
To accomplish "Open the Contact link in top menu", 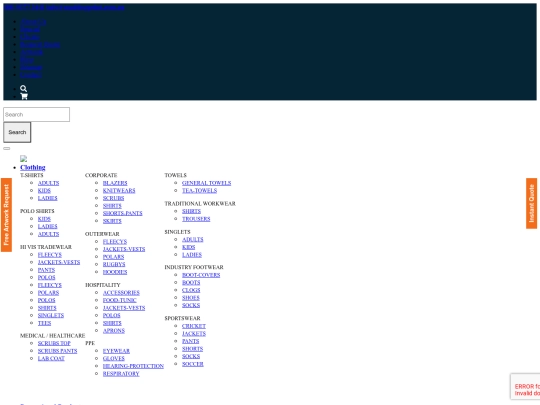I will coord(31,75).
